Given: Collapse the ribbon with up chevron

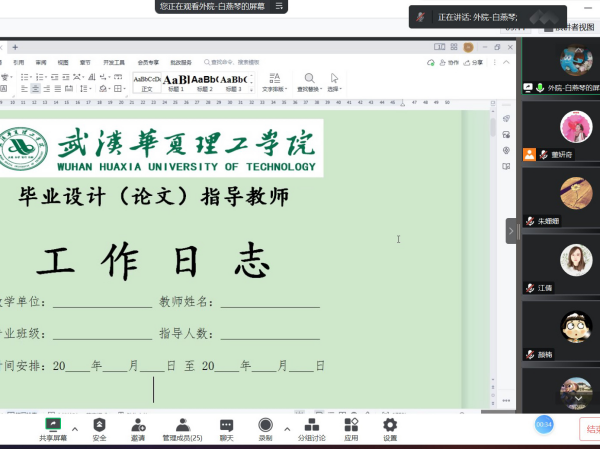Looking at the screenshot, I should (506, 62).
